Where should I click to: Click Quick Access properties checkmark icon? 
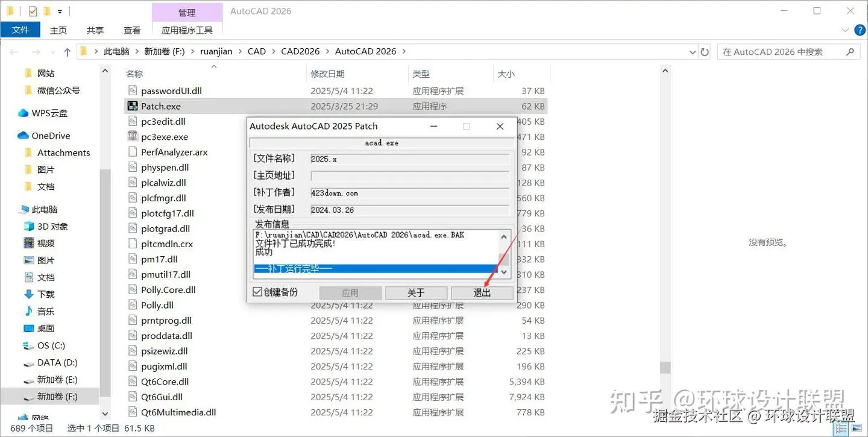(33, 11)
